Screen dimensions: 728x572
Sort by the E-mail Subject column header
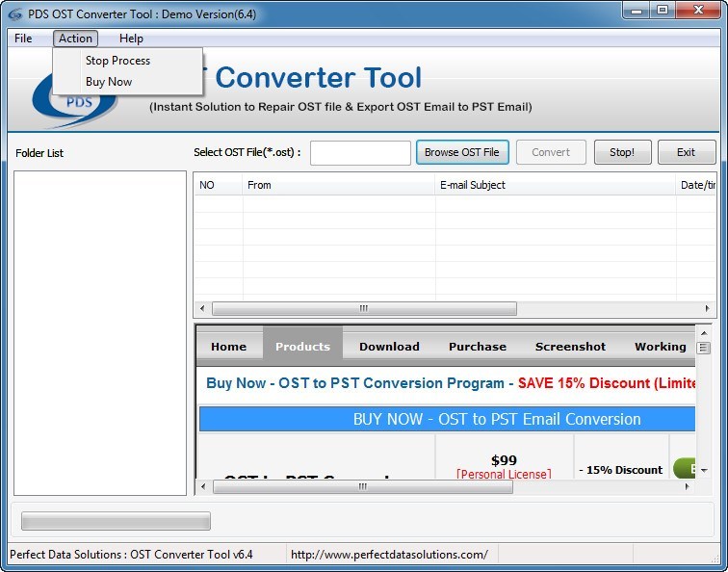pos(556,185)
